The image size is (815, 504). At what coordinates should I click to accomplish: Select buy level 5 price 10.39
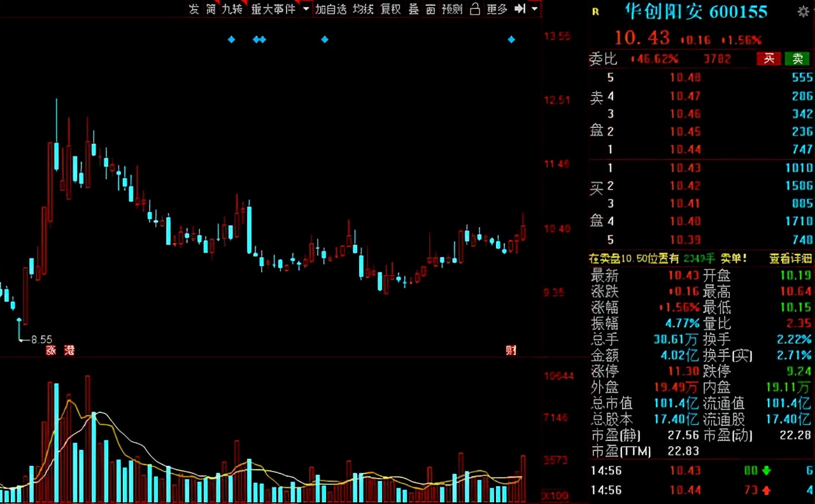pos(685,240)
